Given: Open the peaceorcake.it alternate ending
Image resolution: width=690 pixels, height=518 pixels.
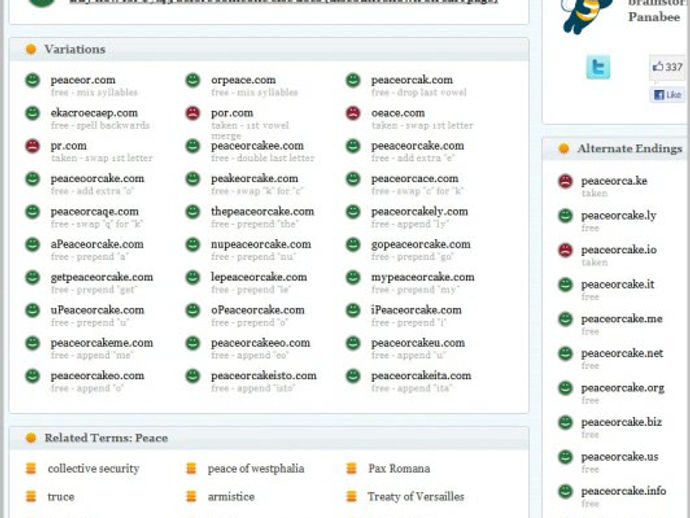Looking at the screenshot, I should pos(618,285).
